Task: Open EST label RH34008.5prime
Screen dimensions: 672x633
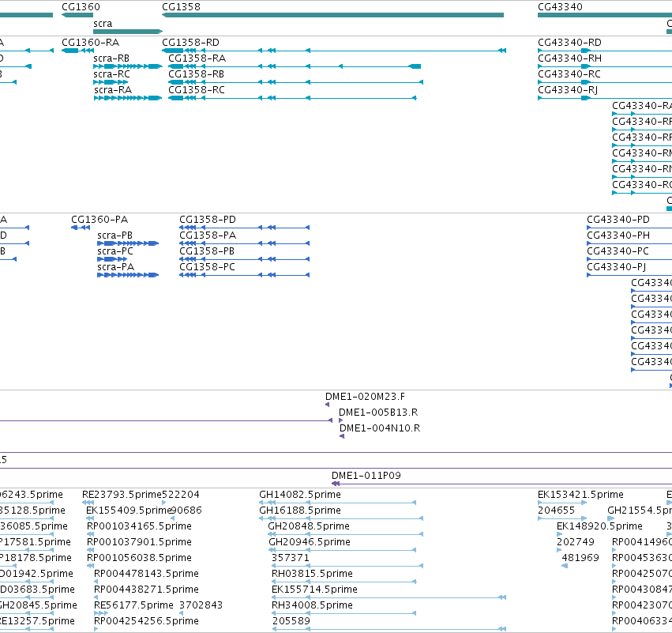Action: pos(312,606)
